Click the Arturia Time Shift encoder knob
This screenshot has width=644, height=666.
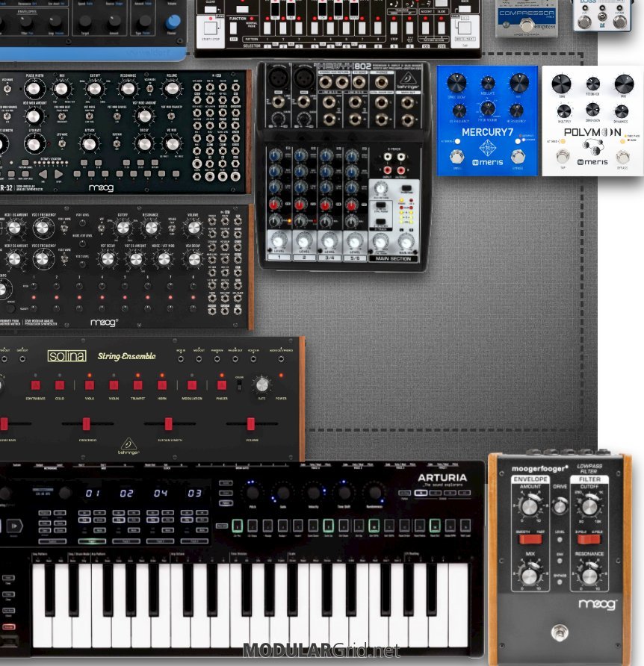344,493
